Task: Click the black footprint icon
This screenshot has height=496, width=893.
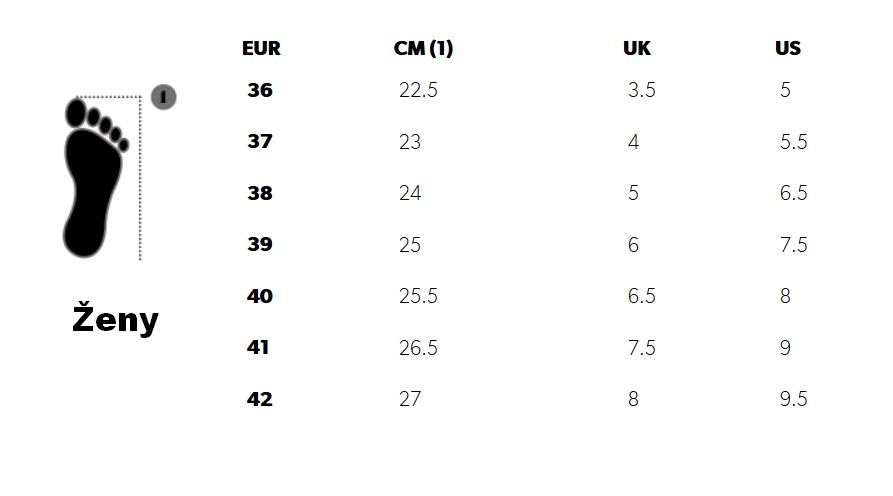Action: pos(91,176)
